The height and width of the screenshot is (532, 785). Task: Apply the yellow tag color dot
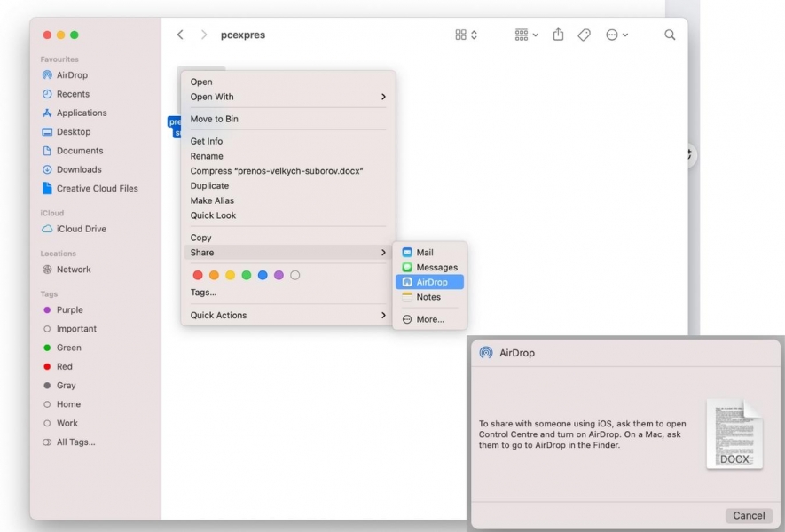[x=231, y=275]
